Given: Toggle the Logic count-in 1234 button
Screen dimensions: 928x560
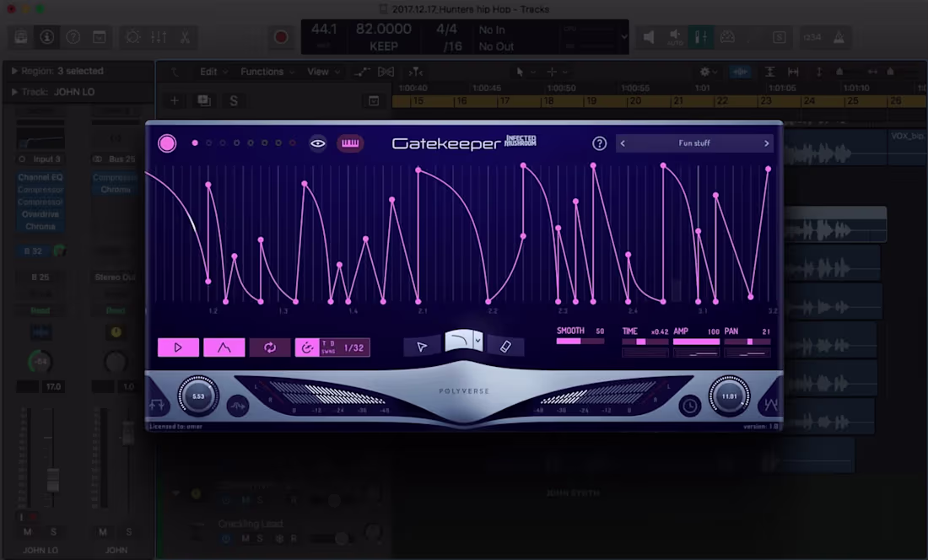Looking at the screenshot, I should [812, 37].
